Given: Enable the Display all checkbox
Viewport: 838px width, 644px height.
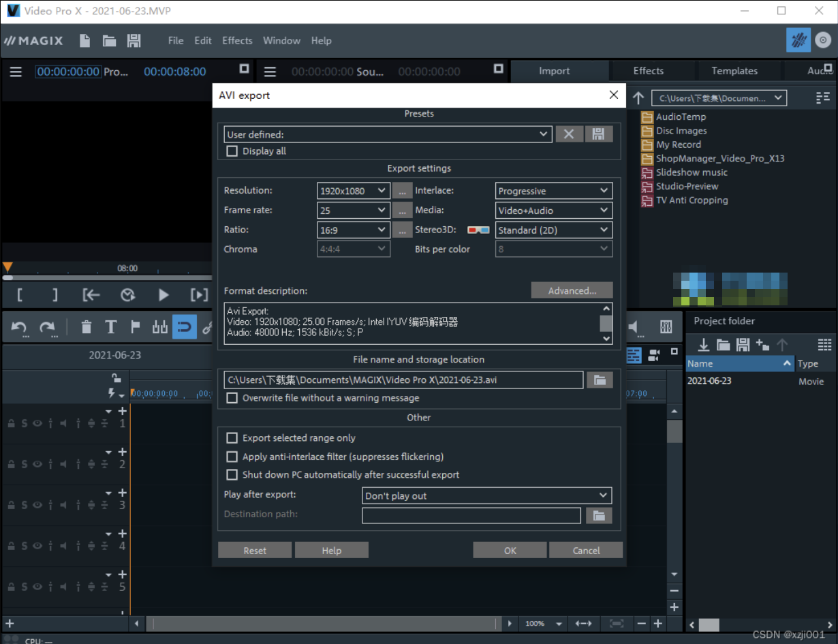Looking at the screenshot, I should [x=232, y=151].
